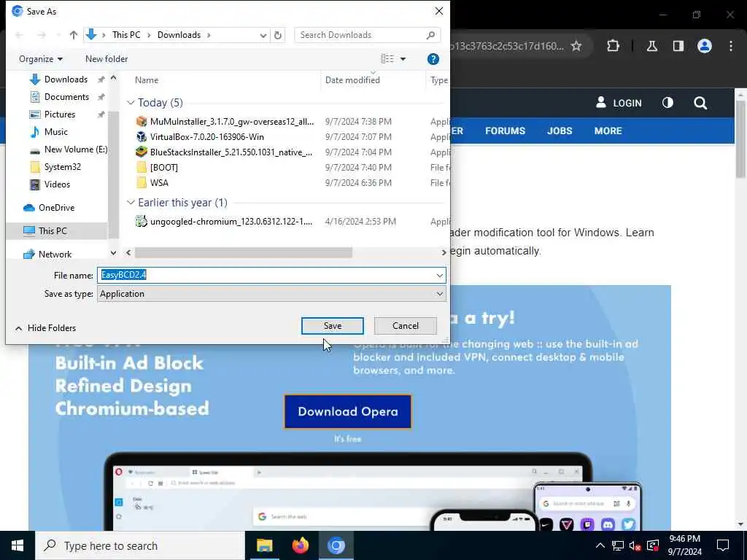The image size is (747, 560).
Task: Open Chrome extensions puzzle icon
Action: click(613, 46)
